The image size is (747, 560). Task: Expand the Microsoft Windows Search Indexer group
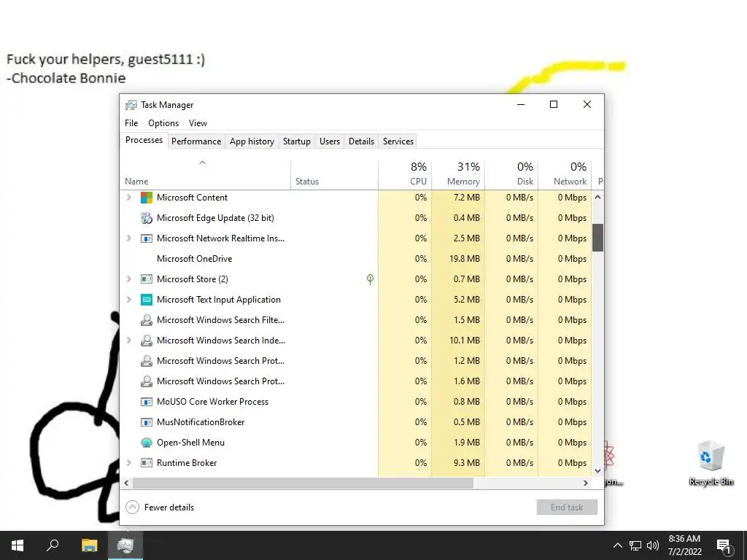(128, 341)
